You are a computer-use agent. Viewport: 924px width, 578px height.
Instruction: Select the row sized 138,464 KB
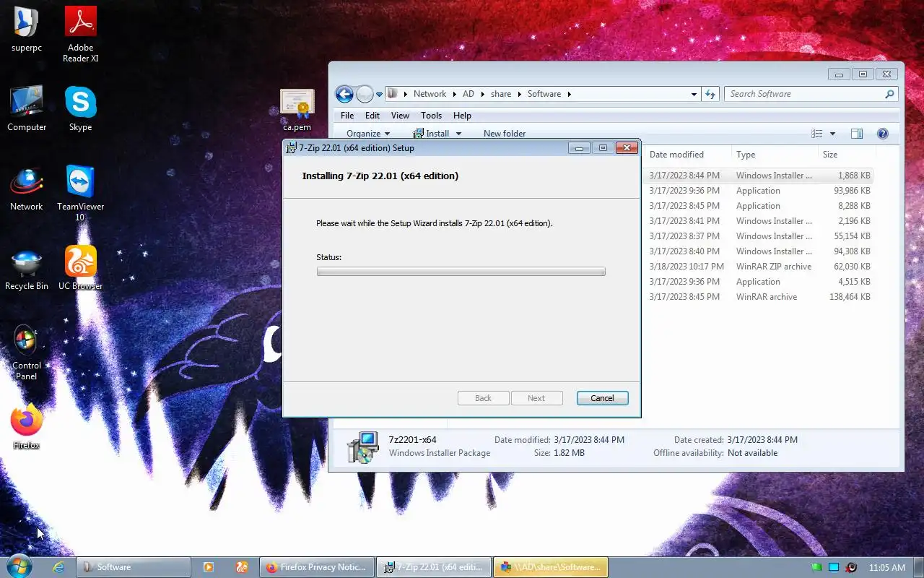click(758, 297)
